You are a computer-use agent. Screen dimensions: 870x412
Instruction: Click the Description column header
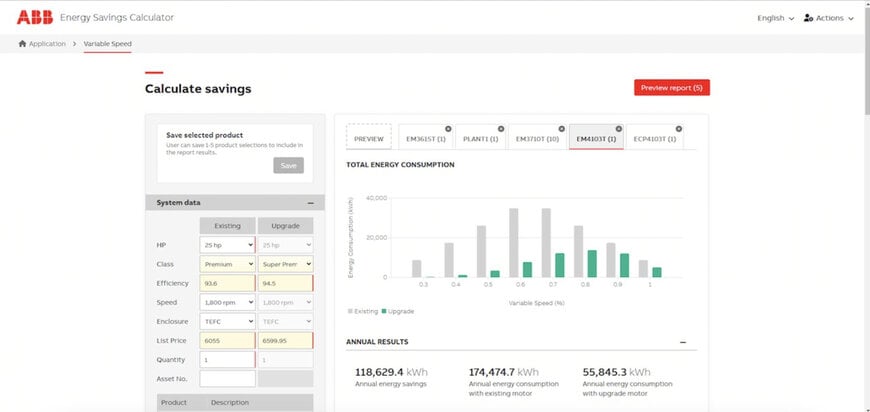tap(230, 403)
